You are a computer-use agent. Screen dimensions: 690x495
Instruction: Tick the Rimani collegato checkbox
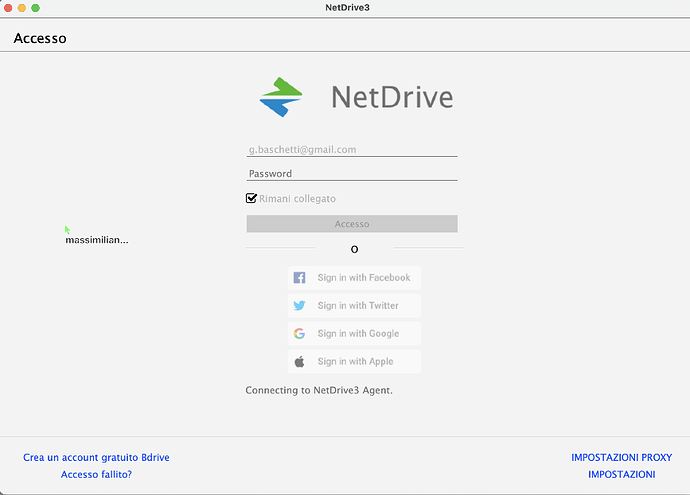(x=252, y=199)
